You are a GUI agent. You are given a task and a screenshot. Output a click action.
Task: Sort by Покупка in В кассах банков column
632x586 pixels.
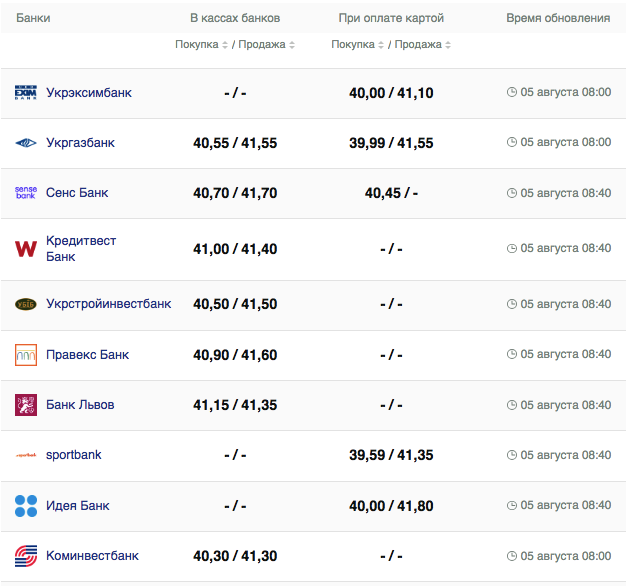202,45
